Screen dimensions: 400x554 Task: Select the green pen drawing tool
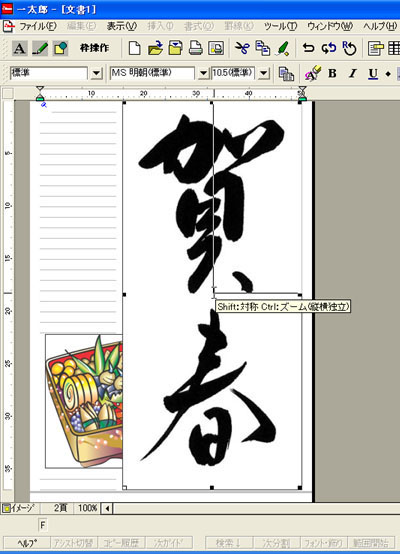(40, 48)
